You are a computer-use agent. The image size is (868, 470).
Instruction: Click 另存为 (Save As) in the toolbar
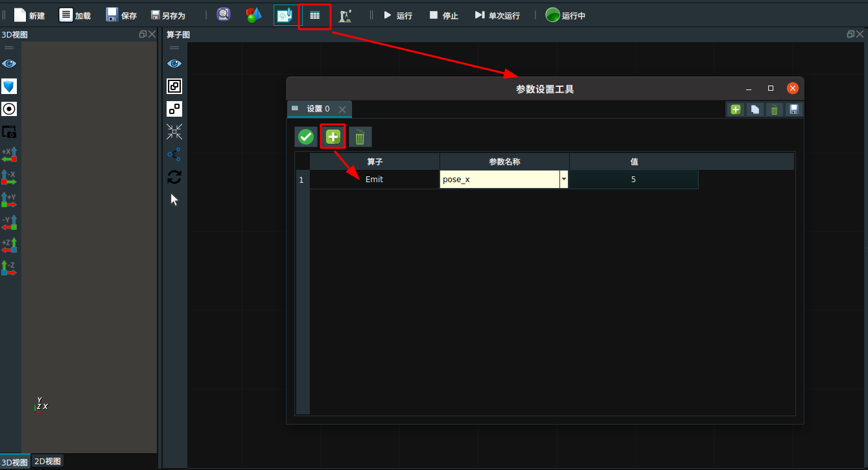click(168, 15)
